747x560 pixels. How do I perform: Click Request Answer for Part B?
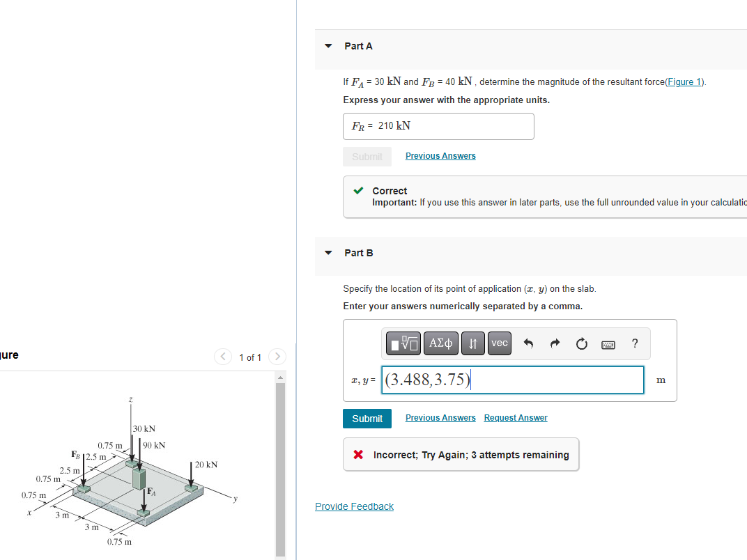[x=515, y=417]
